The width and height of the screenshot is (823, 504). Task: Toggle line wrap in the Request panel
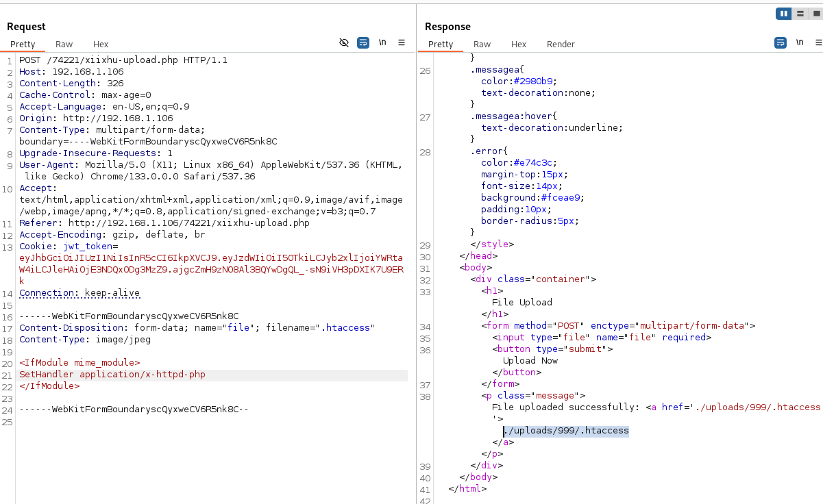click(363, 42)
